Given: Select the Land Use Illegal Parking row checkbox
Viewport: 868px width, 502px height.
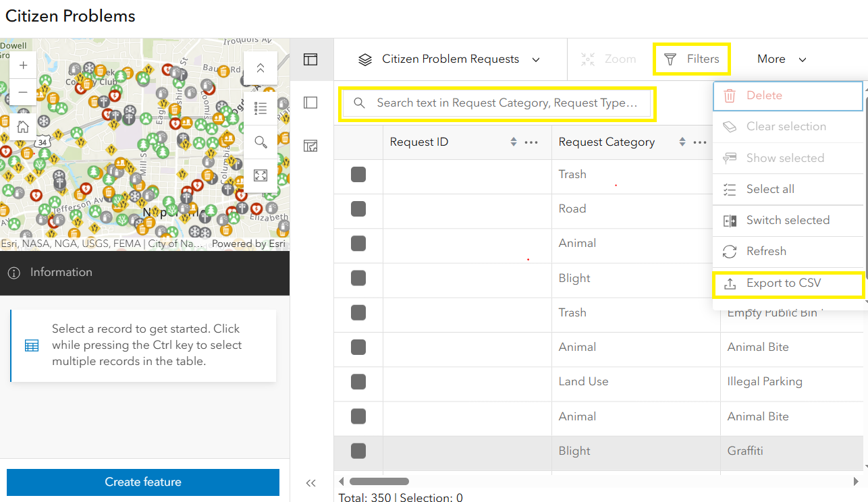Looking at the screenshot, I should [x=358, y=382].
